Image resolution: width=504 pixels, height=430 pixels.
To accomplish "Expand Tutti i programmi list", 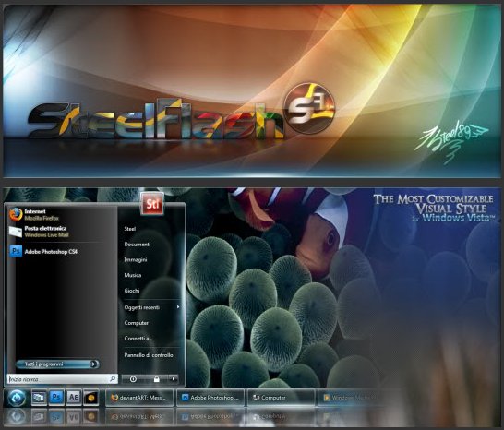I will (x=57, y=364).
